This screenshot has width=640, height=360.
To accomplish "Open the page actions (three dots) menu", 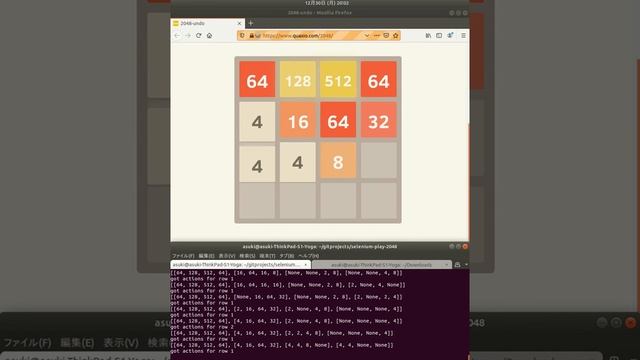I will [x=376, y=36].
